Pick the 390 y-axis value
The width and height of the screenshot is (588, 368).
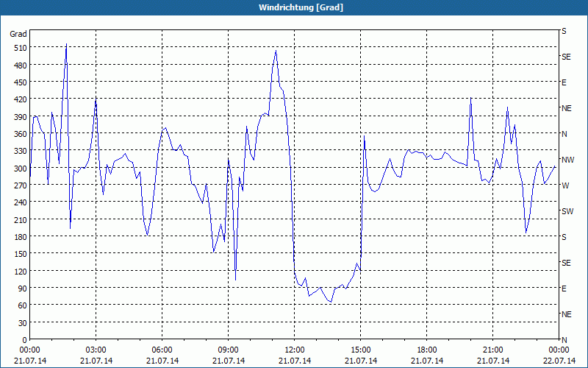click(21, 117)
